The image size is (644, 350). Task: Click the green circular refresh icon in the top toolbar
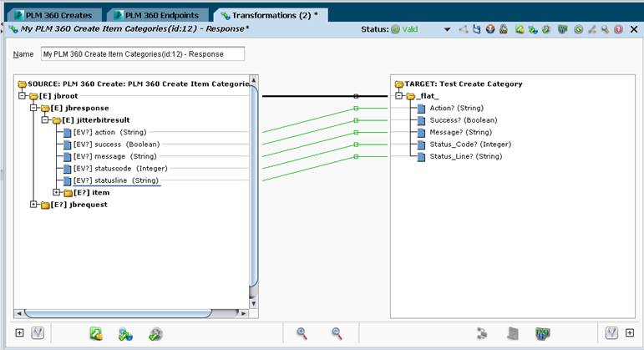pyautogui.click(x=578, y=29)
